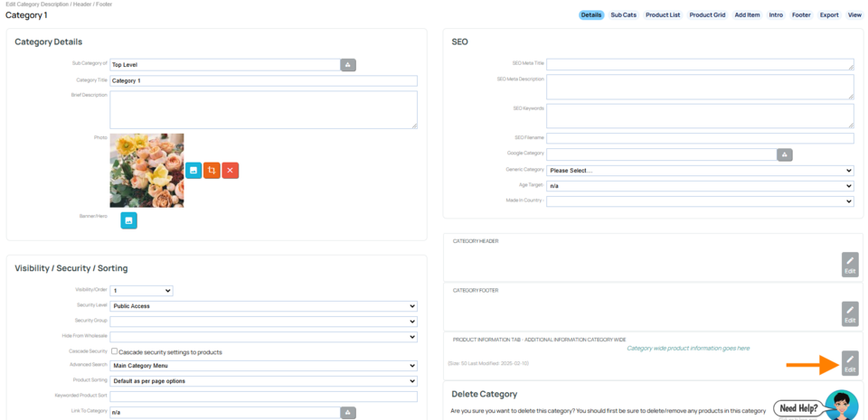Edit the Product Information Tab section
868x420 pixels.
850,363
